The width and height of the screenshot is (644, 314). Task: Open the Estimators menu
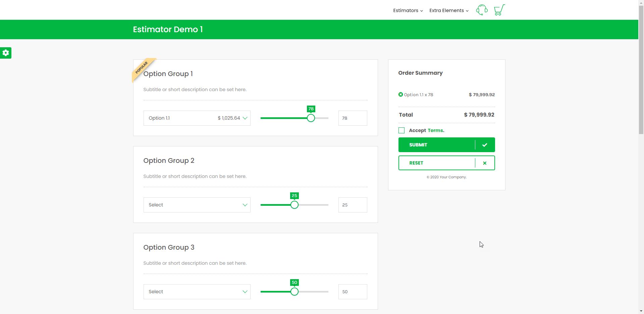(408, 10)
